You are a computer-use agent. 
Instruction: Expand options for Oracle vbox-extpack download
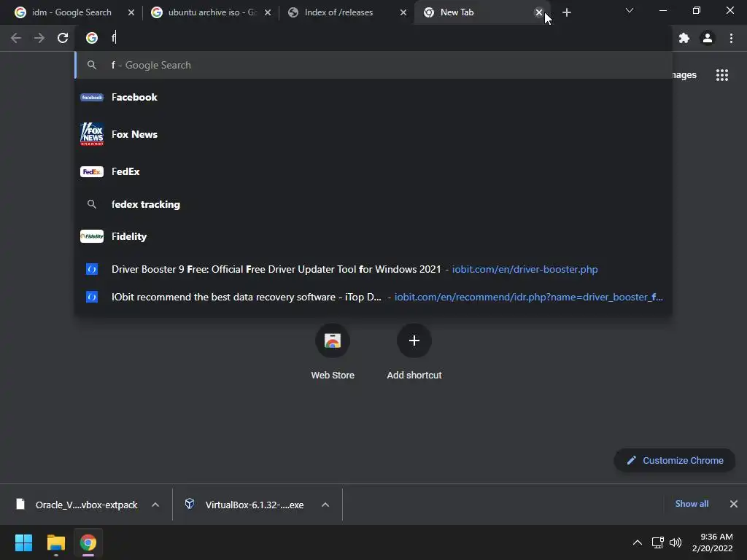tap(155, 505)
